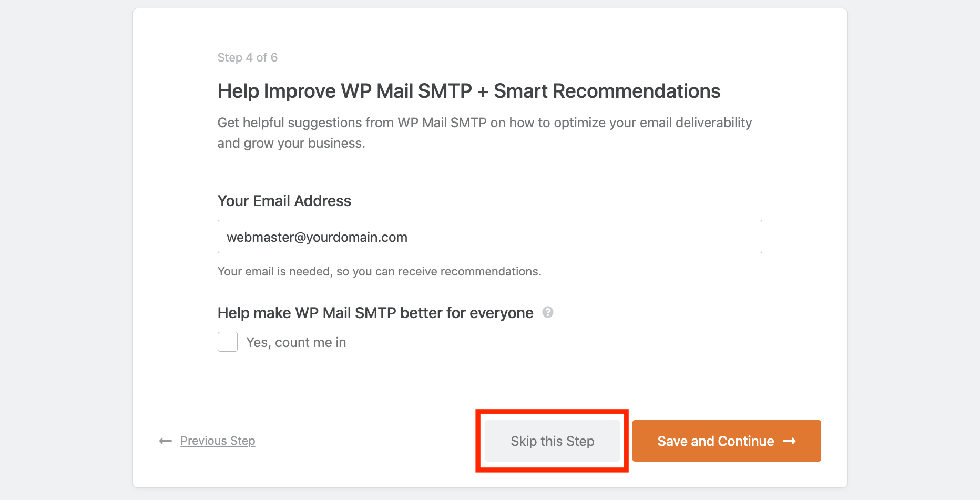The height and width of the screenshot is (500, 980).
Task: Click 'Smart Recommendations' in the title
Action: 607,91
